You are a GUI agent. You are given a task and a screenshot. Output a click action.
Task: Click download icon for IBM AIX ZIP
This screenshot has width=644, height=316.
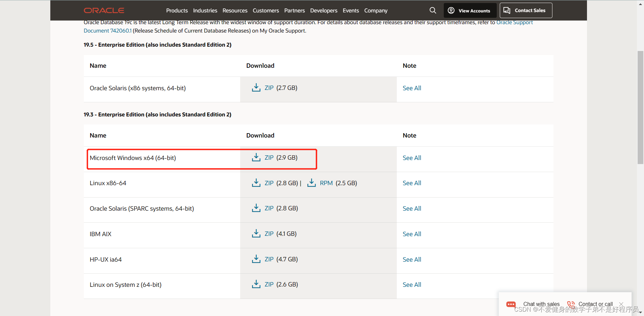coord(256,233)
